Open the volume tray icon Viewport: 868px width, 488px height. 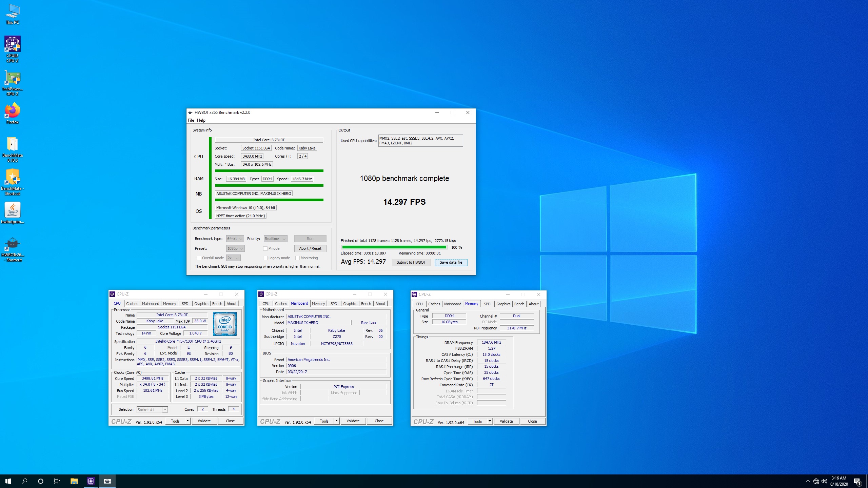click(824, 481)
